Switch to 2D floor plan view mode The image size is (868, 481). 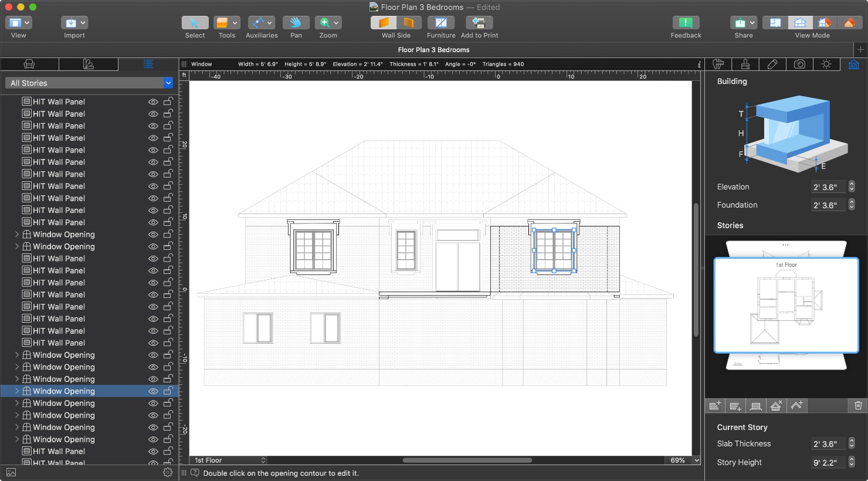pos(775,23)
